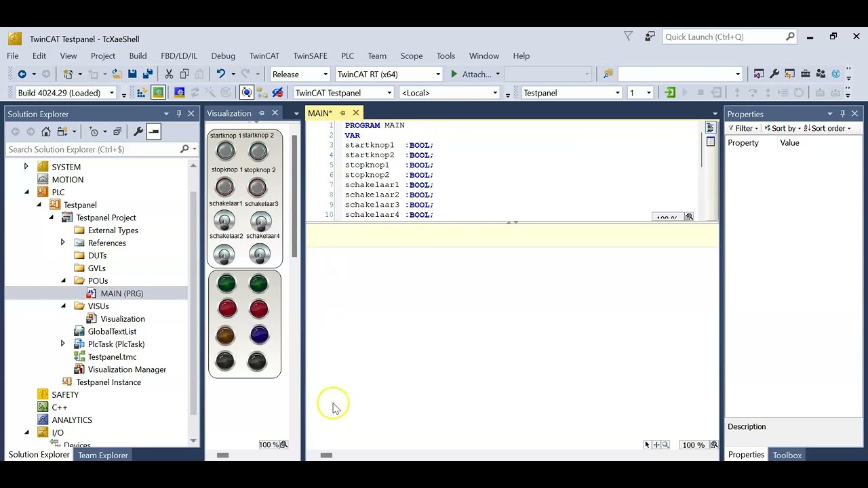Click the Save All icon
The image size is (868, 488).
[x=148, y=74]
